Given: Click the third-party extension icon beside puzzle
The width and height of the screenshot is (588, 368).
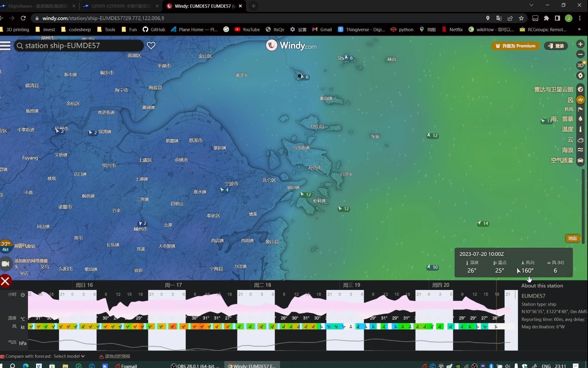Looking at the screenshot, I should click(x=535, y=18).
